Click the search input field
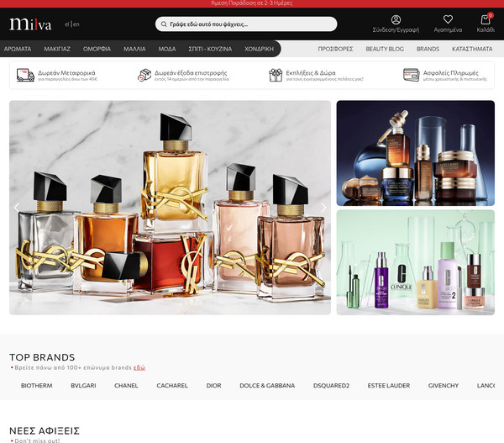This screenshot has width=504, height=443. coord(246,24)
